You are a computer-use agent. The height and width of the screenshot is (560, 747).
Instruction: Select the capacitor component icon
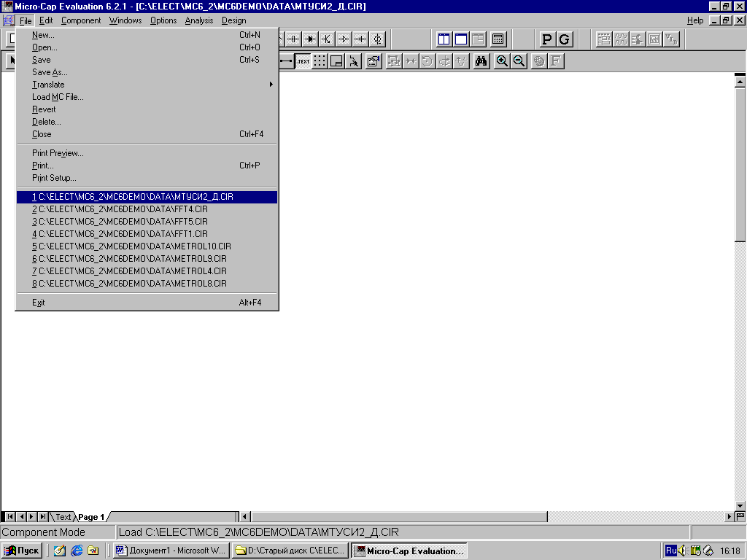293,39
